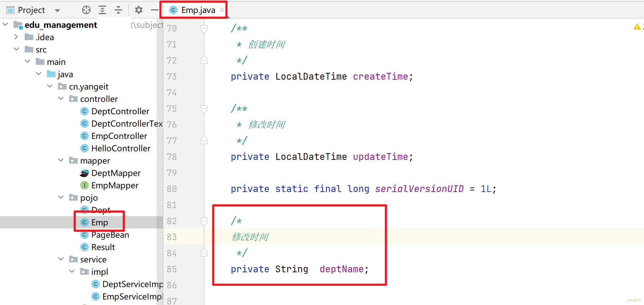Open PageBean class
Viewport: 644px width, 305px height.
[x=110, y=235]
